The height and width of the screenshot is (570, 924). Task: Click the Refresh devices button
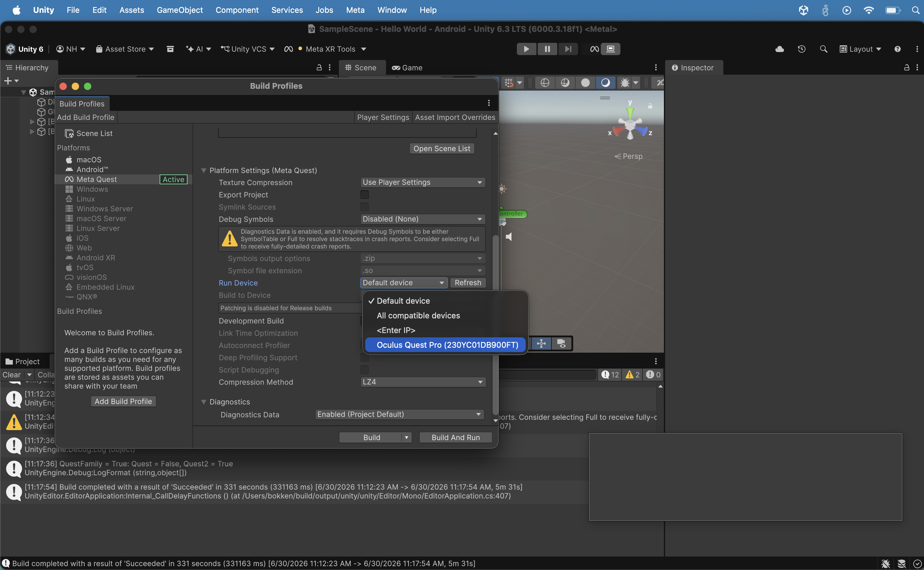[468, 283]
